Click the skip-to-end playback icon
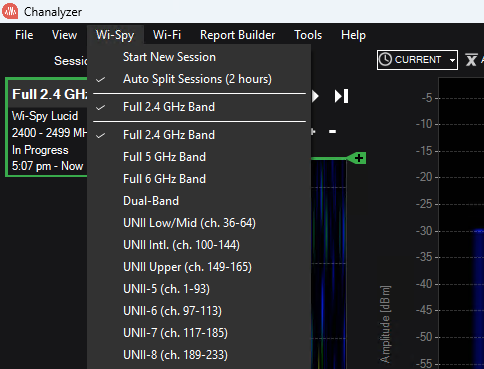484x369 pixels. point(341,96)
